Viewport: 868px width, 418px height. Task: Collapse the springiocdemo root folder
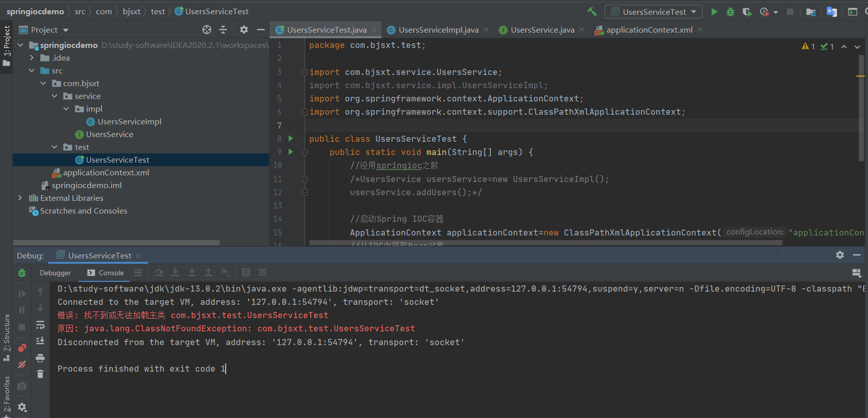click(x=20, y=45)
